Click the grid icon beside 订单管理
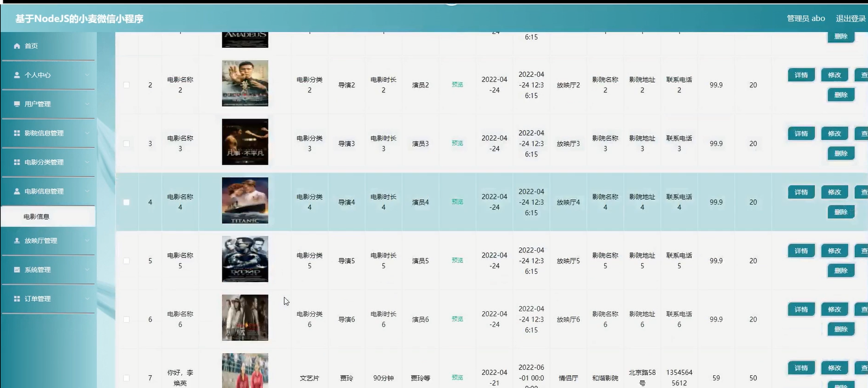868x388 pixels. [17, 299]
